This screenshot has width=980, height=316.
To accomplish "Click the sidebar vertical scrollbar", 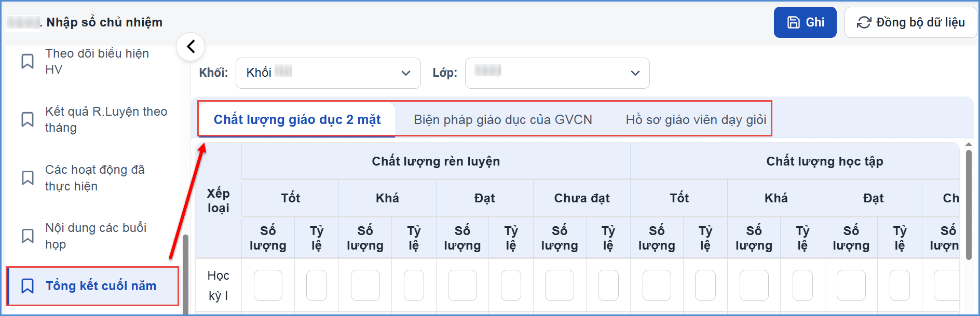I will coord(185,275).
